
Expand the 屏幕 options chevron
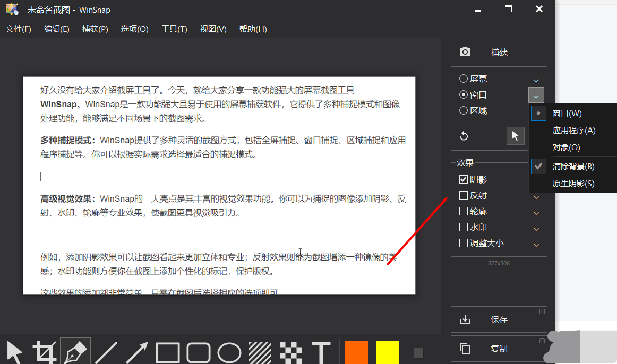click(x=536, y=80)
